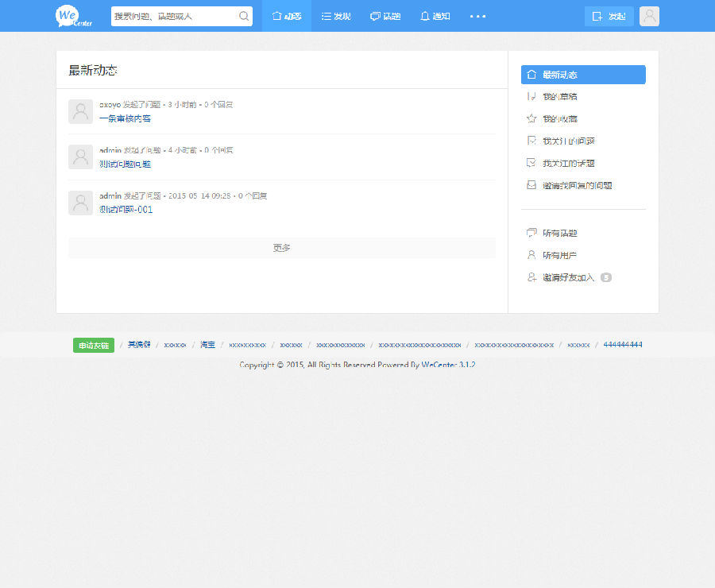715x588 pixels.
Task: Click the search magnifier icon
Action: pyautogui.click(x=243, y=16)
